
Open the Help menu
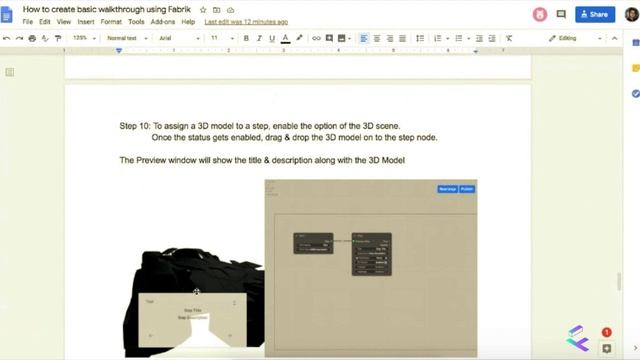[188, 22]
